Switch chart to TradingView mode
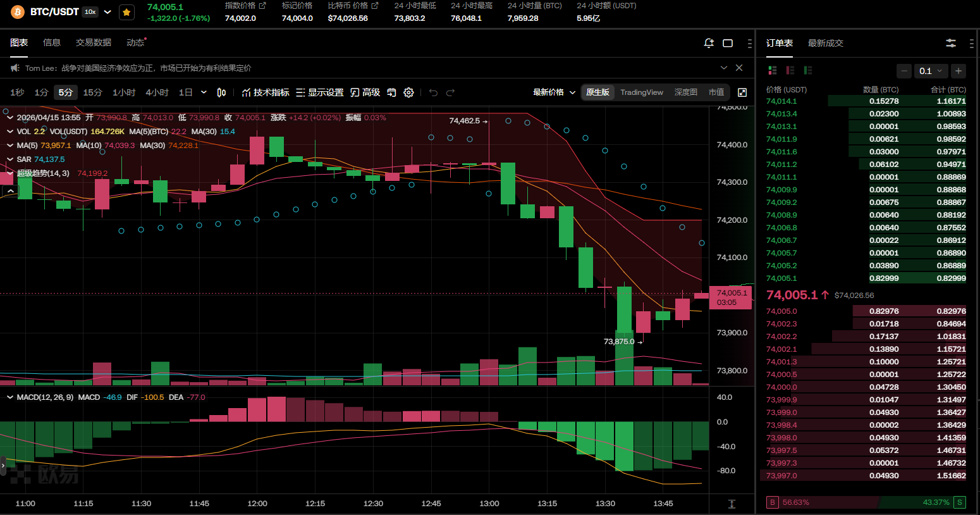 (x=641, y=92)
